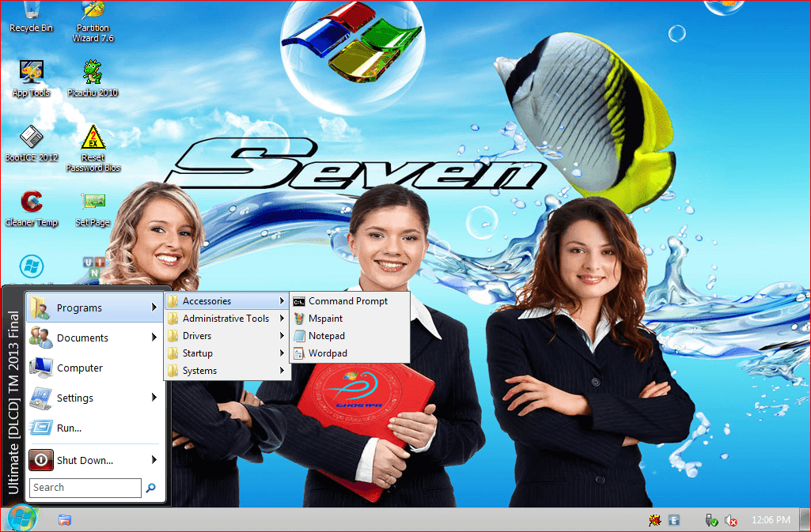Click the search magnifier icon
Viewport: 811px width, 532px height.
click(150, 488)
